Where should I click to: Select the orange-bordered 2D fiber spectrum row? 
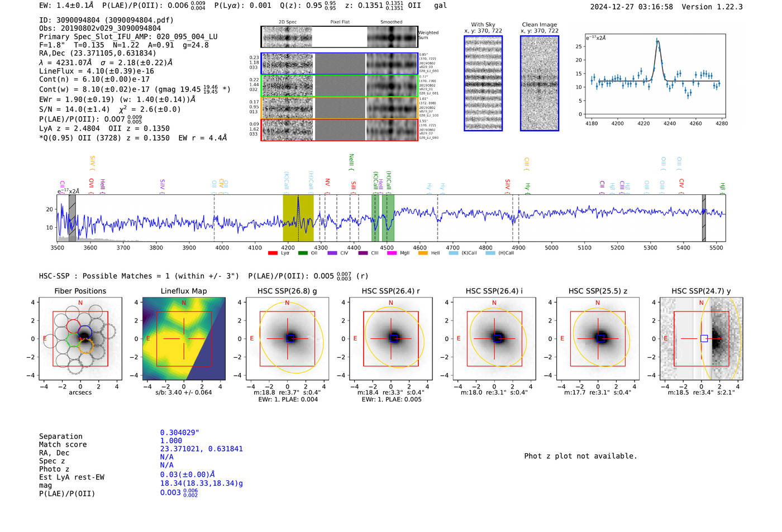pos(340,108)
